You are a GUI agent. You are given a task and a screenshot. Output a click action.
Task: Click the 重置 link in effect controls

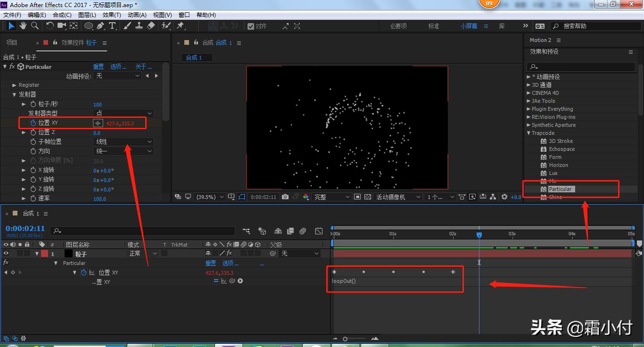coord(98,67)
